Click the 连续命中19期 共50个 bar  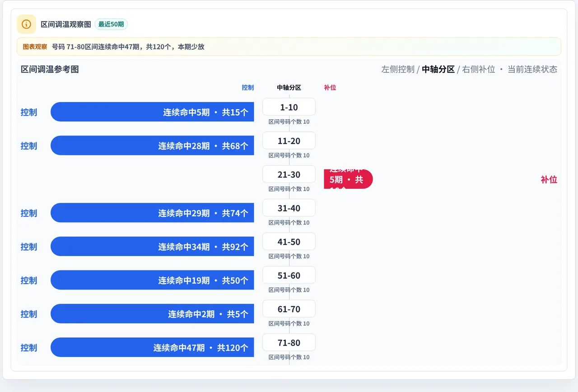tap(152, 280)
